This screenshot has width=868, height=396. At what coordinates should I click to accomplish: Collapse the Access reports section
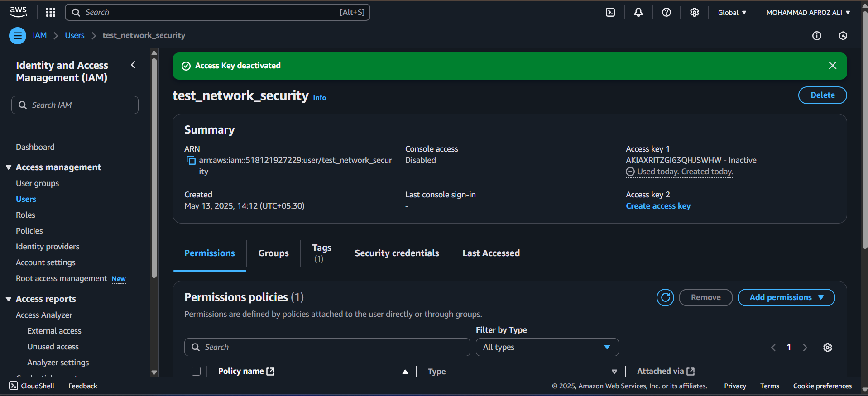click(9, 299)
